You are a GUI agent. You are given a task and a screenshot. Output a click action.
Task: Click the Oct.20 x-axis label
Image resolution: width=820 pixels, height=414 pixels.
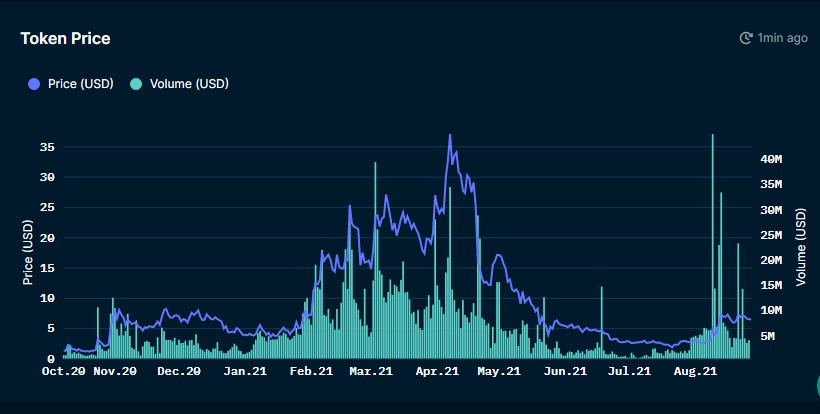[x=63, y=371]
